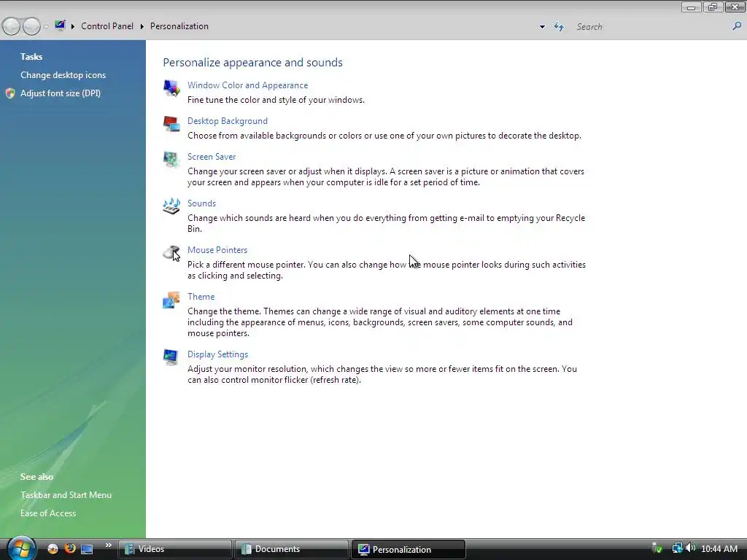Screen dimensions: 747x560
Task: Expand the recent pages dropdown beside Forward
Action: [x=46, y=27]
